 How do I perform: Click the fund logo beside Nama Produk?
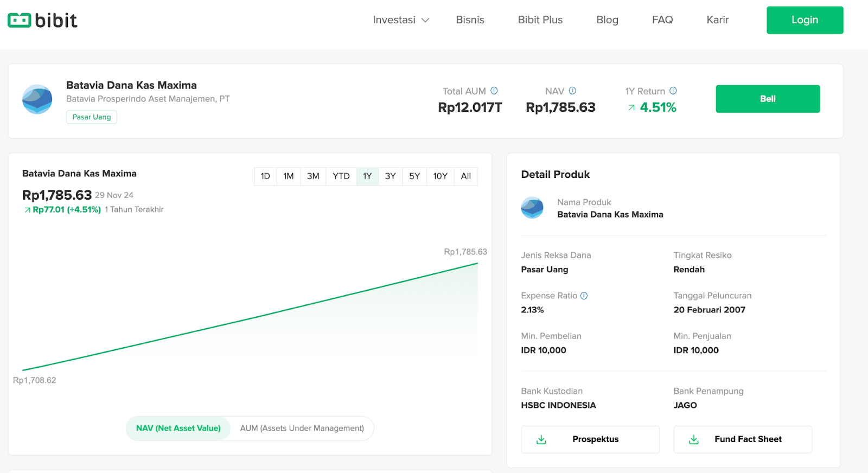tap(532, 208)
